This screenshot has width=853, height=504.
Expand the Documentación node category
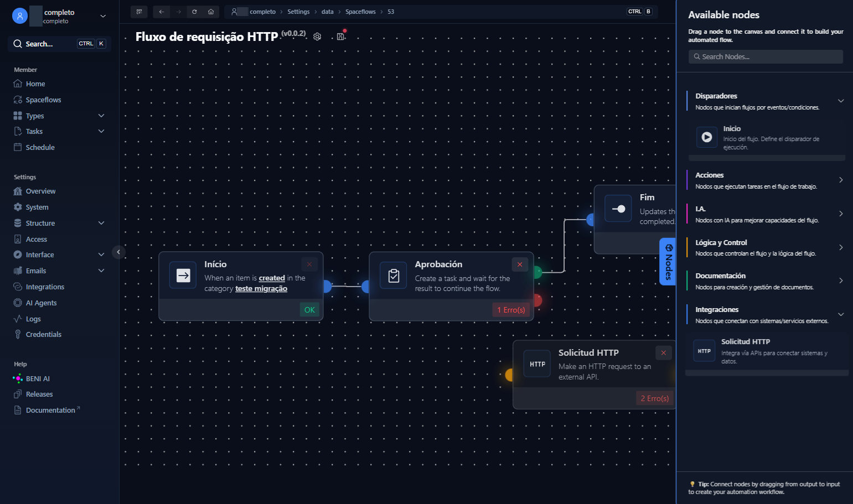click(841, 280)
